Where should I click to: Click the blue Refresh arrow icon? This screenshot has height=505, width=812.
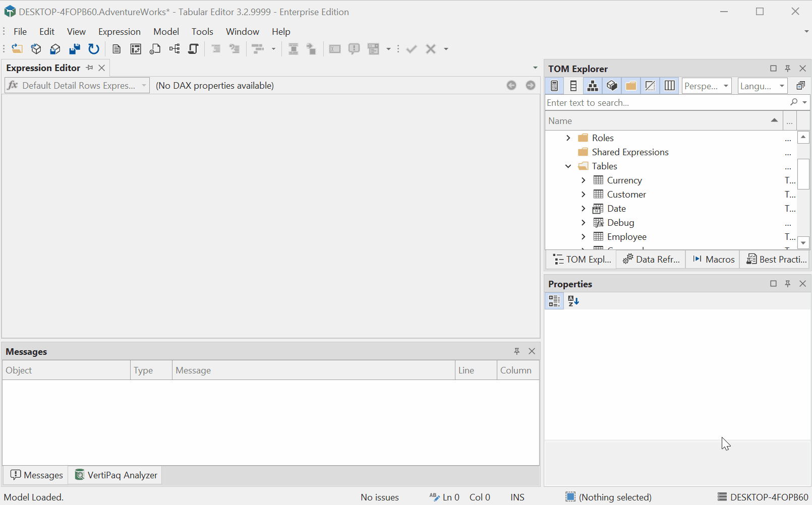tap(94, 49)
